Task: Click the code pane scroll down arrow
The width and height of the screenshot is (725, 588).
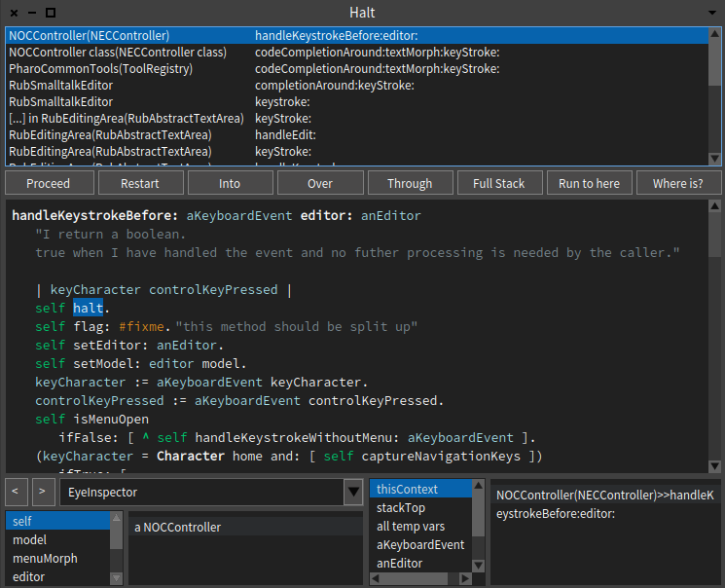Action: click(x=714, y=466)
